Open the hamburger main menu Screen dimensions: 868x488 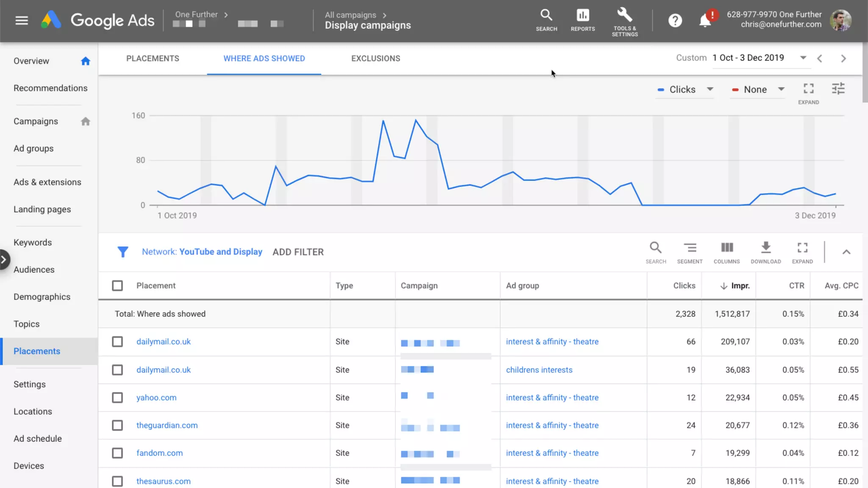pos(22,20)
